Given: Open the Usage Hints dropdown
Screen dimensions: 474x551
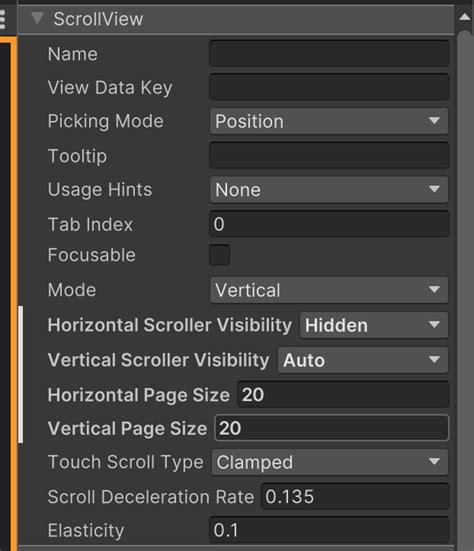Looking at the screenshot, I should 329,190.
